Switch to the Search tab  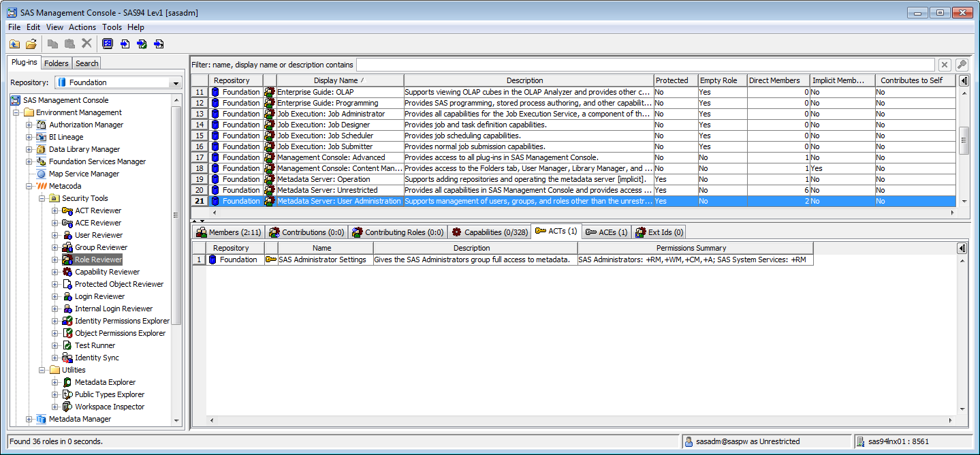(x=86, y=63)
